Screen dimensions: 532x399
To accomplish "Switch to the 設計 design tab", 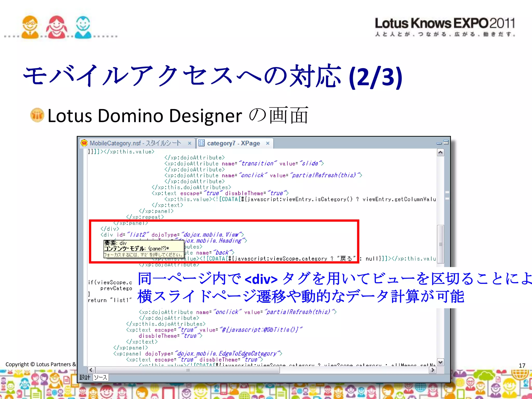I will pos(85,377).
